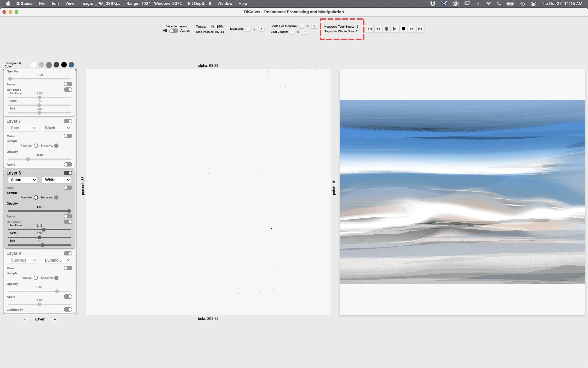Open Layer 9 Subtract mode dropdown
Viewport: 588px width, 368px height.
pyautogui.click(x=23, y=260)
